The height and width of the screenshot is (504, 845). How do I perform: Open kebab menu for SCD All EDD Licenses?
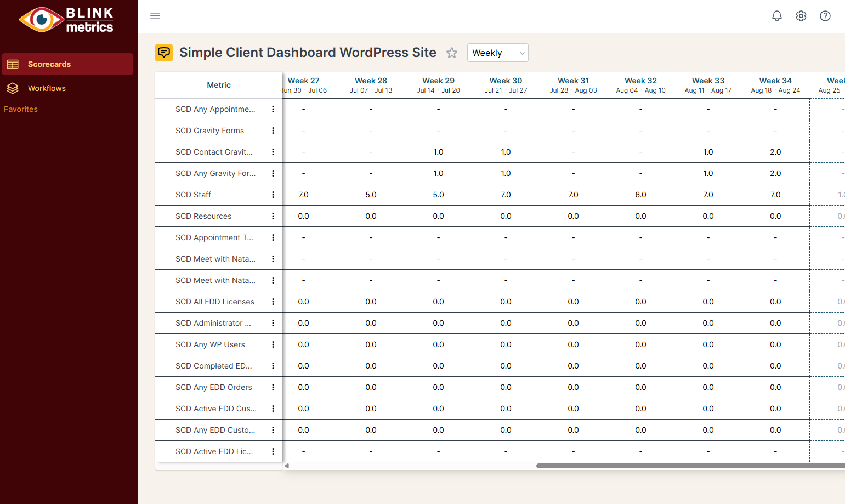(x=273, y=302)
